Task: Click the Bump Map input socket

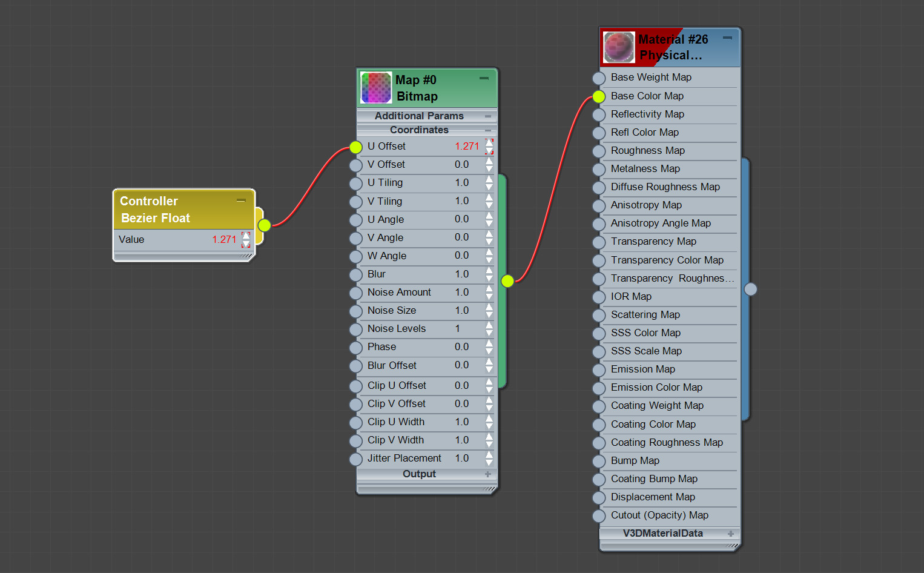Action: click(x=599, y=461)
